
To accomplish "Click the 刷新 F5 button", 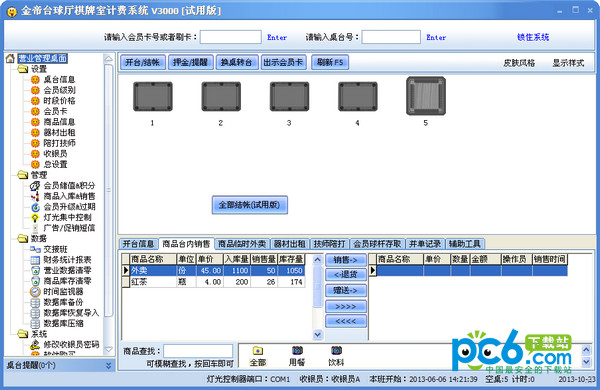I will click(x=330, y=62).
